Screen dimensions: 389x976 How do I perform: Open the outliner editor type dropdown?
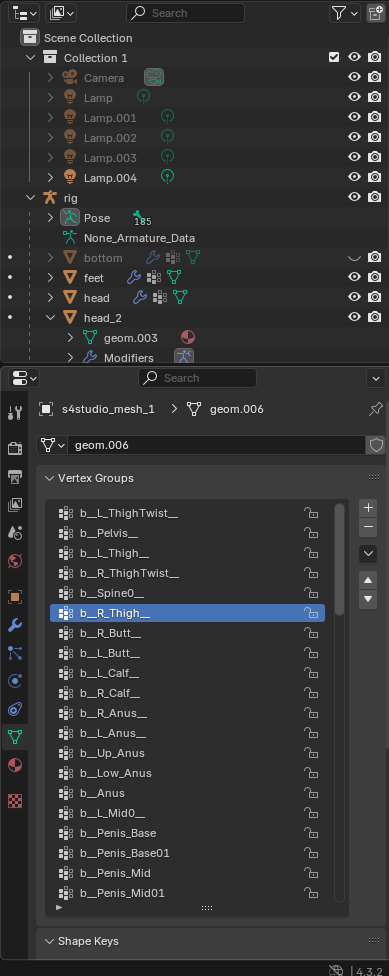click(25, 13)
